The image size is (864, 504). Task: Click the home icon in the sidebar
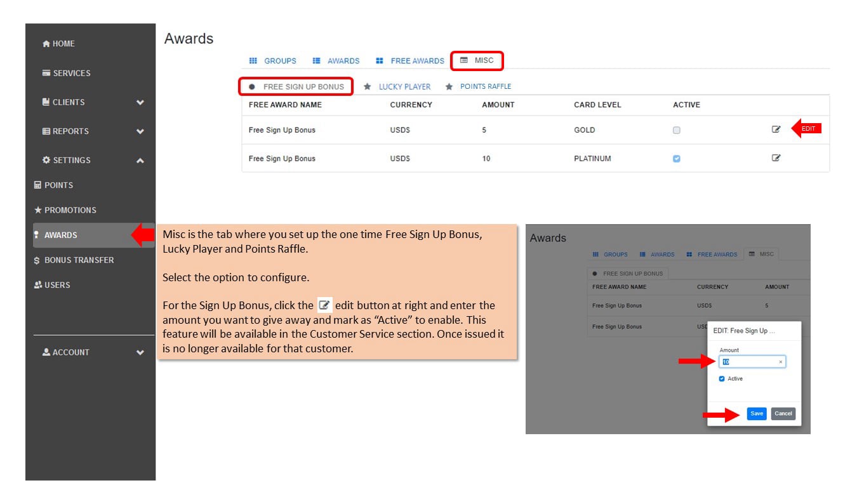pos(46,44)
